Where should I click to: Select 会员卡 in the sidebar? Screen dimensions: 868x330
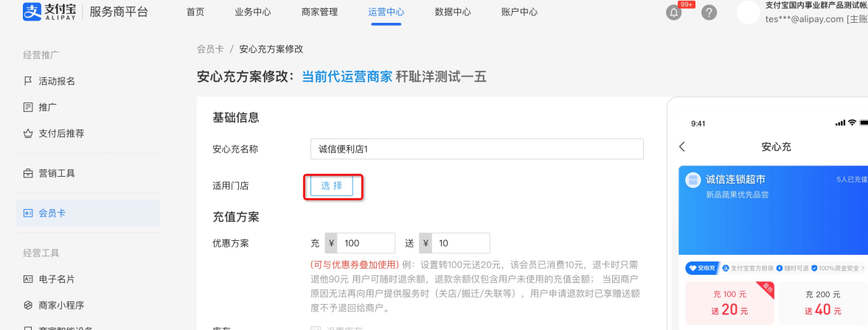pos(88,213)
